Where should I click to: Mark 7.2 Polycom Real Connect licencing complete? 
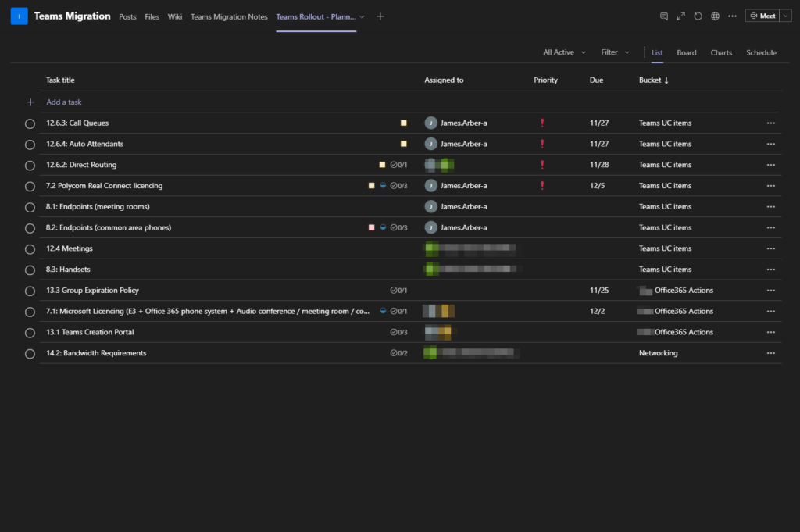[x=30, y=186]
